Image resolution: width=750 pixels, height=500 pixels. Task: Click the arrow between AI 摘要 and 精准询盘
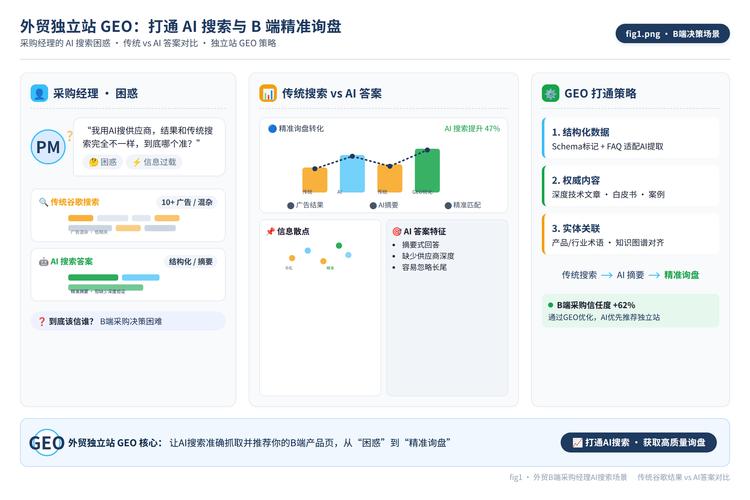(654, 275)
